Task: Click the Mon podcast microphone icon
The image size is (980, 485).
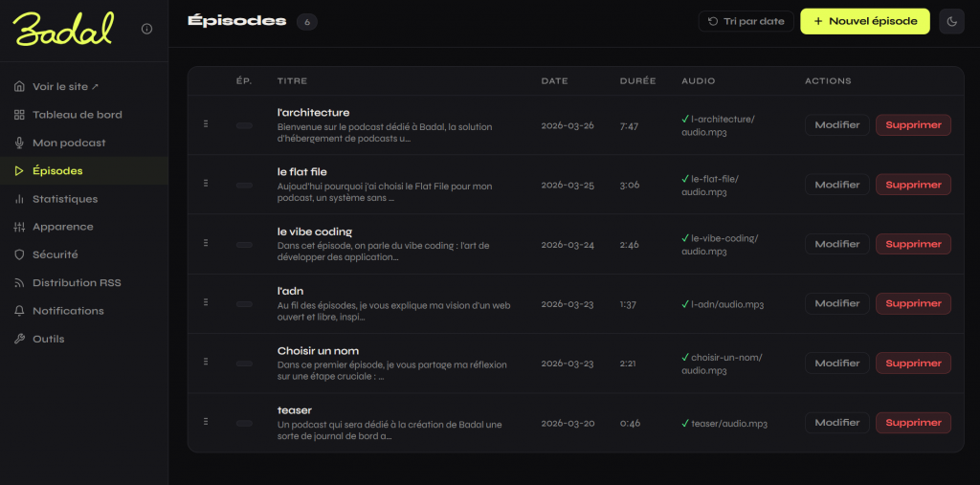Action: [19, 143]
